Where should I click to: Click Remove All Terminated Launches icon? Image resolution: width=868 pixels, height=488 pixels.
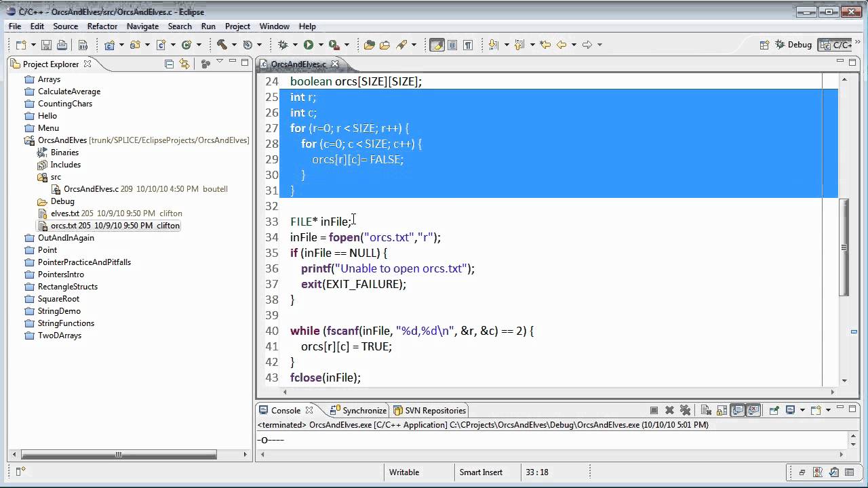685,411
